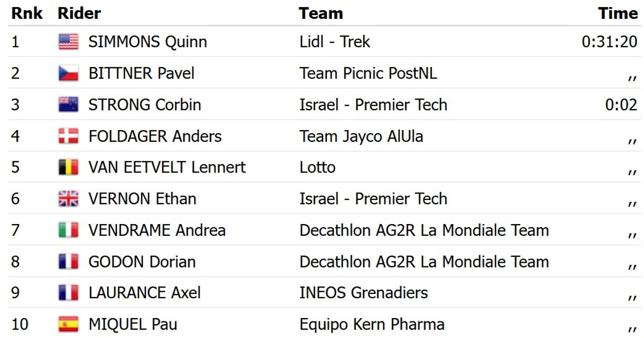Viewport: 644px width, 338px height.
Task: Open rider BITTNER Pavel's profile
Action: tap(141, 73)
